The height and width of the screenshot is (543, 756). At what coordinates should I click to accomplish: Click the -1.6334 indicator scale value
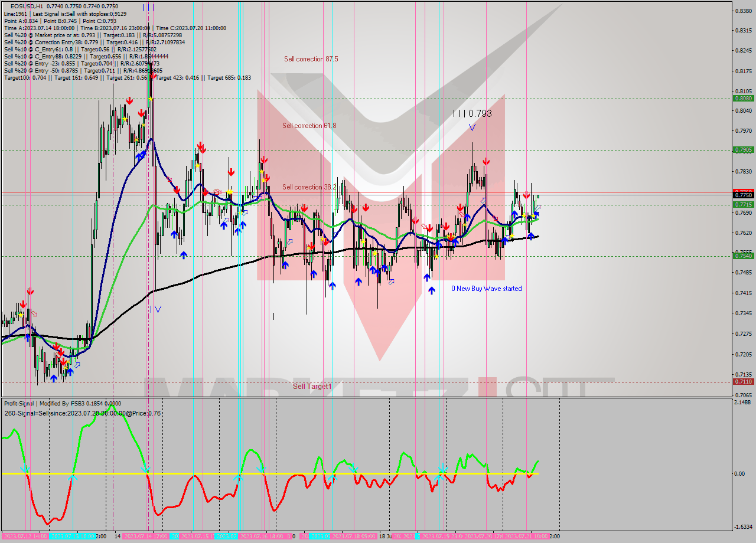point(743,526)
